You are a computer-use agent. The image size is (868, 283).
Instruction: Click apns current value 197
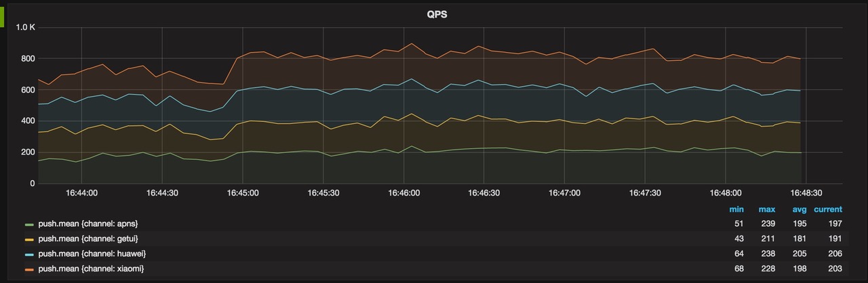pyautogui.click(x=835, y=223)
